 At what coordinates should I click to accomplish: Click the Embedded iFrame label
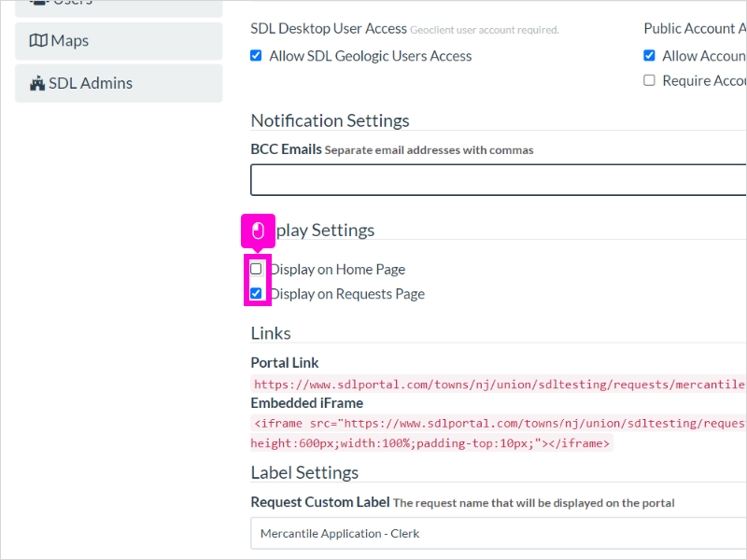coord(307,403)
